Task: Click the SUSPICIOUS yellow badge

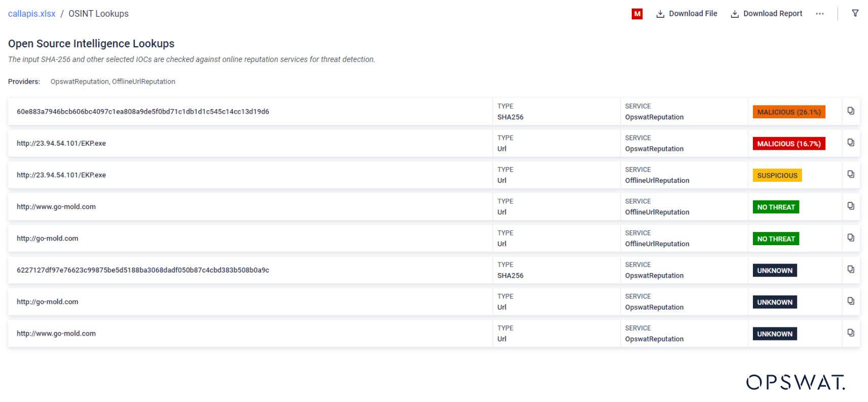Action: 777,176
